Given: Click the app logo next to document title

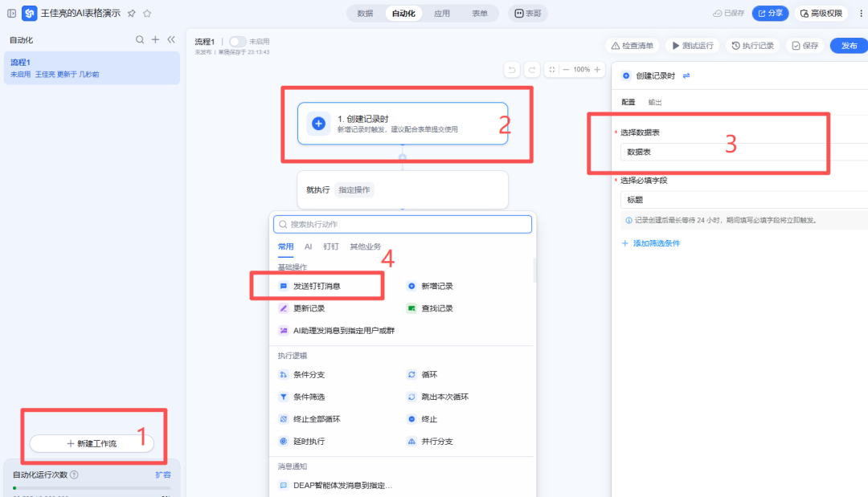Looking at the screenshot, I should (x=30, y=14).
